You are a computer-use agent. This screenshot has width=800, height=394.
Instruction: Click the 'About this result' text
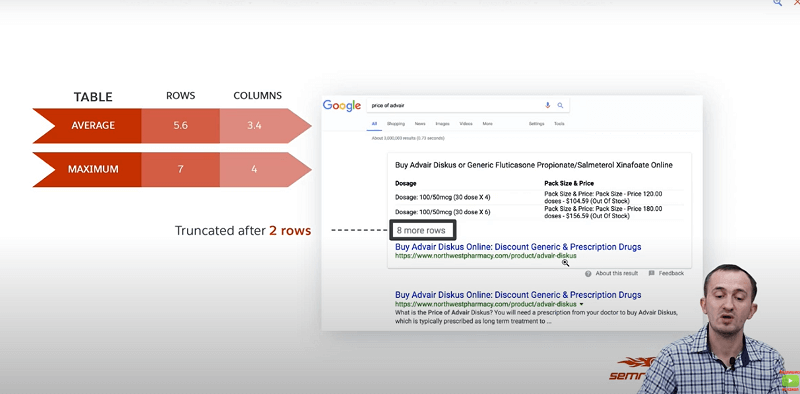pos(616,274)
